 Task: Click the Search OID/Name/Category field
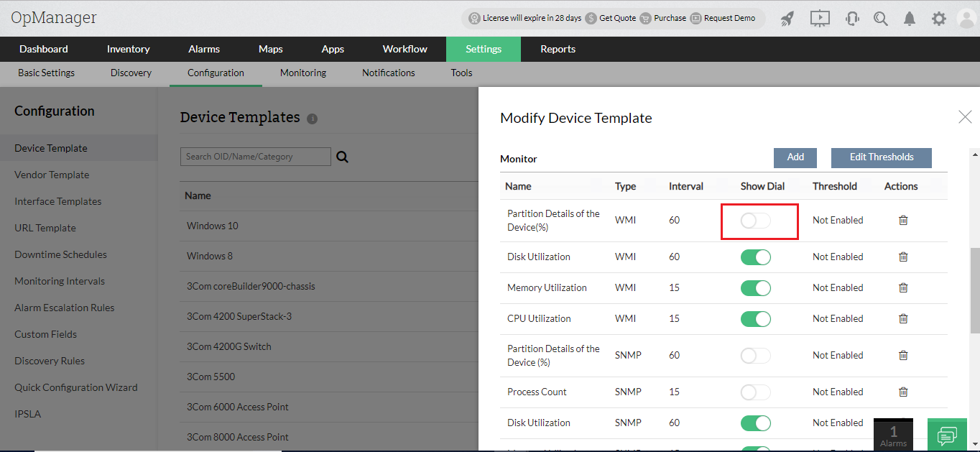(x=255, y=157)
